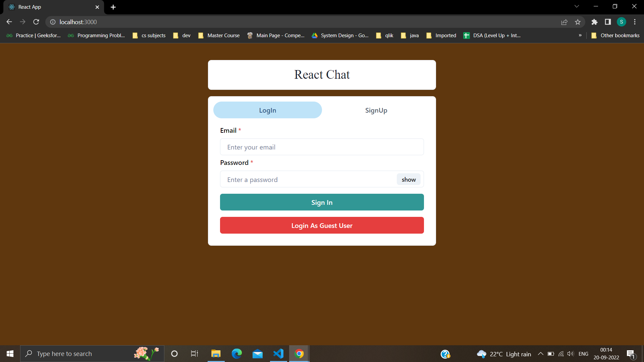Toggle Chrome side panel icon
The height and width of the screenshot is (362, 644).
coord(608,22)
